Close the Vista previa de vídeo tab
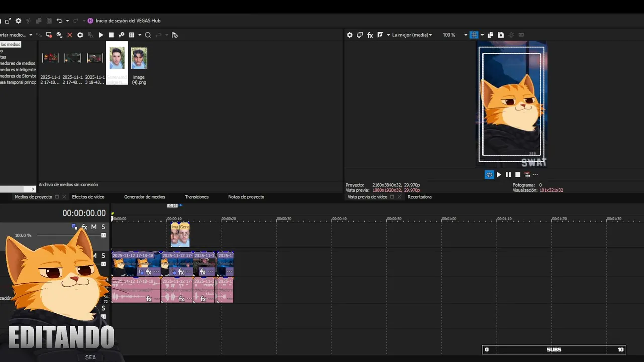This screenshot has height=362, width=644. [400, 197]
